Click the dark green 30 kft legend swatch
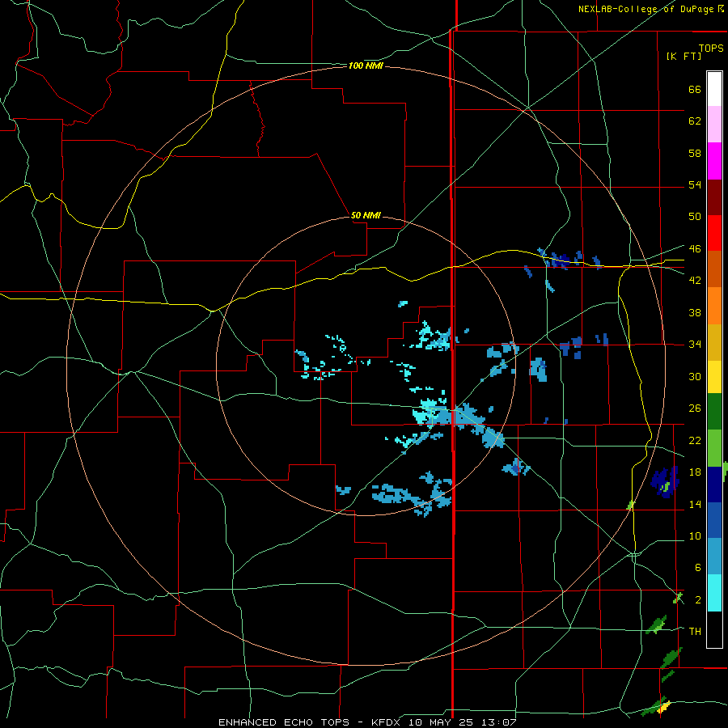 [714, 412]
